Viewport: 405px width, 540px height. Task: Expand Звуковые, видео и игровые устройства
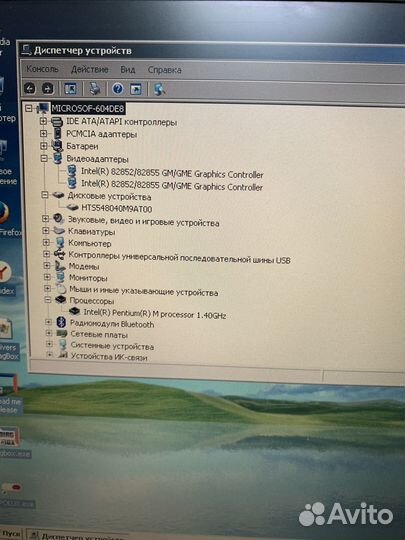pos(45,219)
